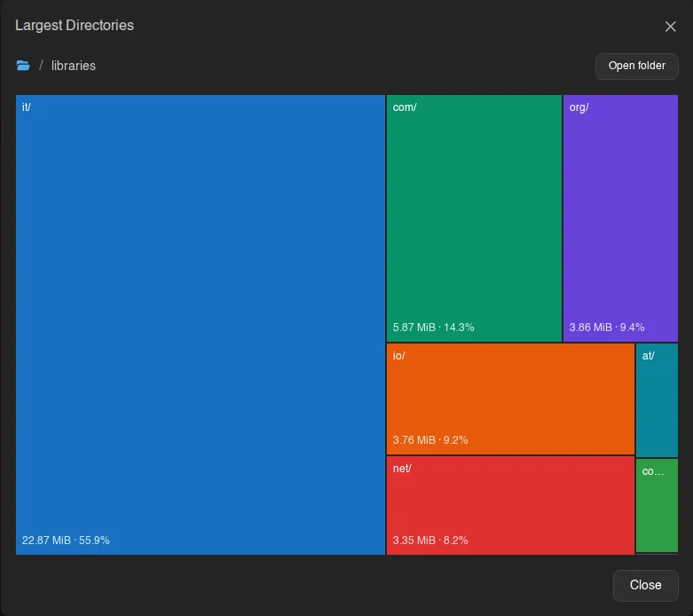The image size is (693, 616).
Task: Close dialog with the X icon
Action: [670, 27]
